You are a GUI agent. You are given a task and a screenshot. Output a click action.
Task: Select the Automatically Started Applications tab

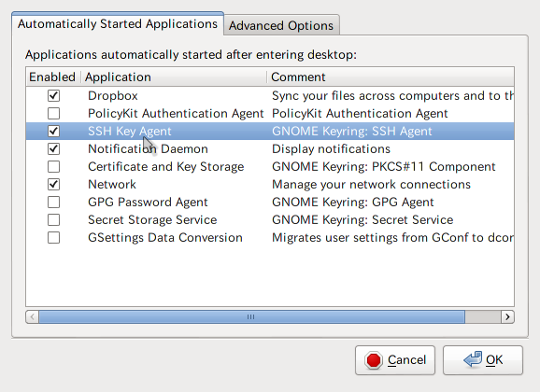[118, 24]
